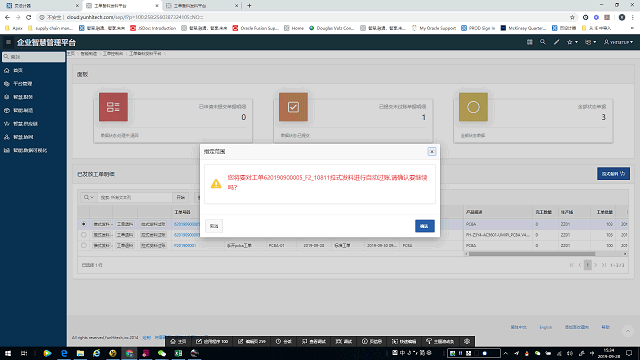Click the search magnifier in top header
This screenshot has height=360, width=640.
pos(542,42)
